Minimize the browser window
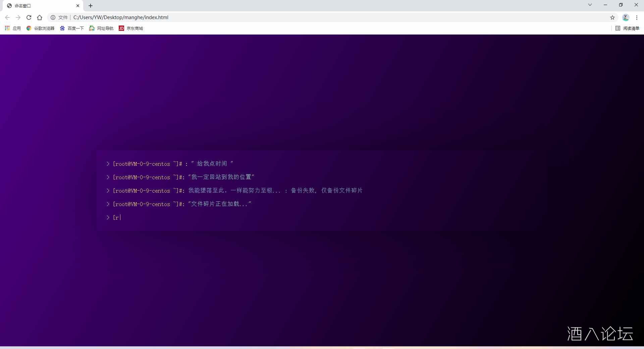The width and height of the screenshot is (644, 349). [x=605, y=5]
